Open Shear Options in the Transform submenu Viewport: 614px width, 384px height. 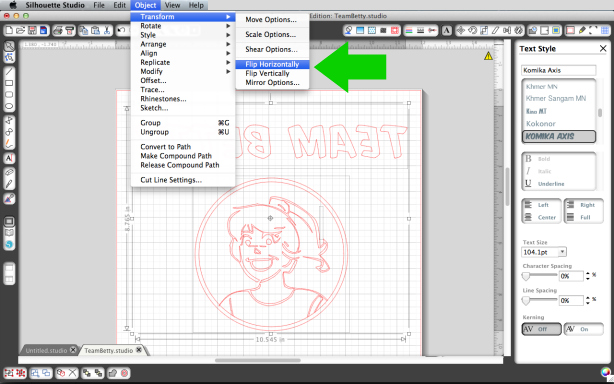tap(272, 49)
